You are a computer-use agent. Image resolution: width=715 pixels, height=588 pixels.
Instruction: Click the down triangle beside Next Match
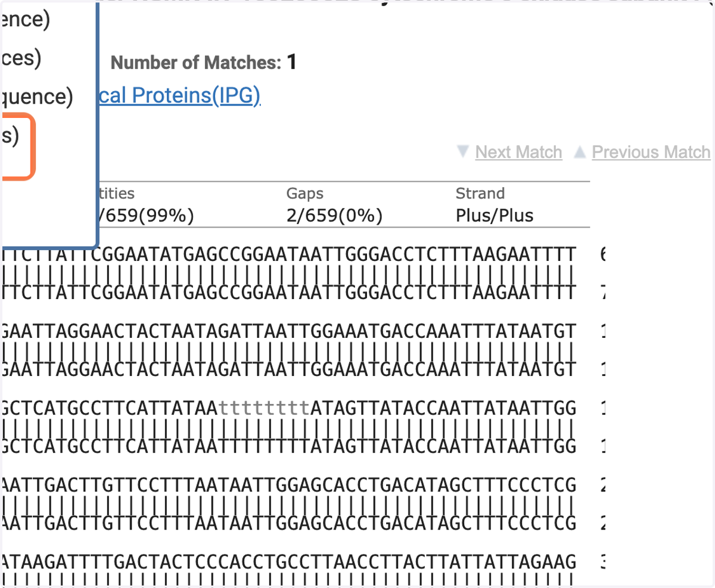(x=463, y=152)
